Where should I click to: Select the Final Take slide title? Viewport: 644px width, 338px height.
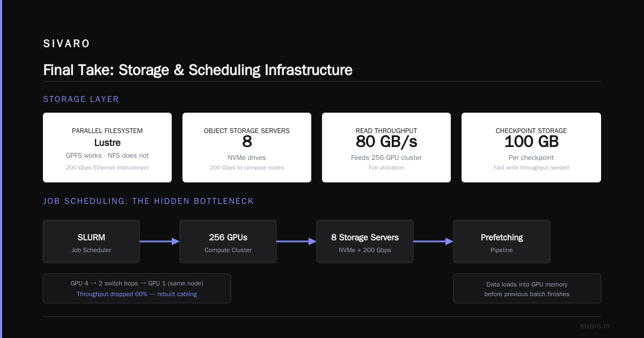[197, 70]
